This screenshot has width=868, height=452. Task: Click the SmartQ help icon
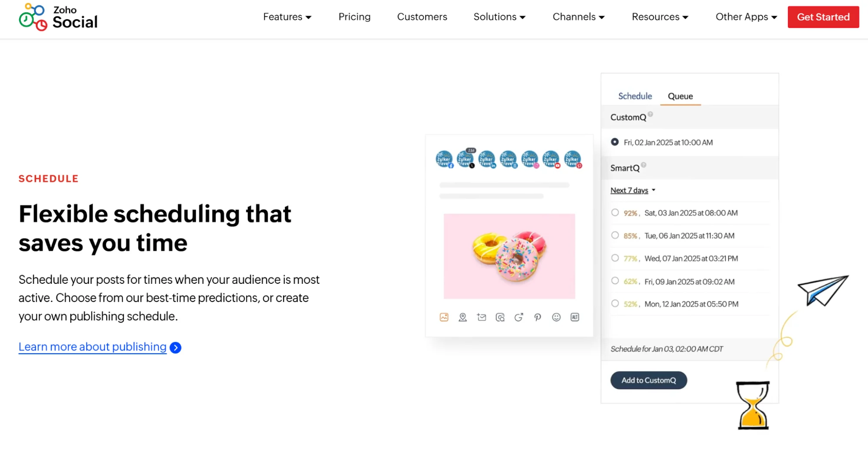(x=644, y=165)
